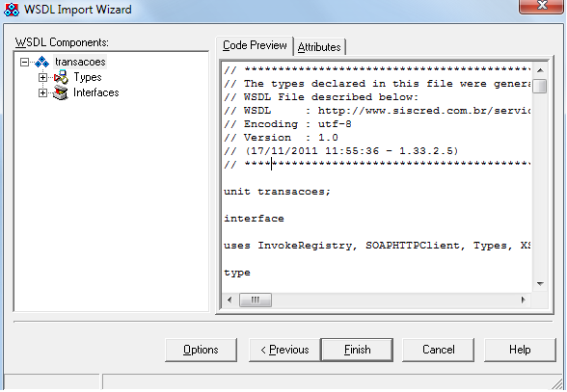Viewport: 567px width, 392px height.
Task: Click the code preview scroll up arrow
Action: pyautogui.click(x=540, y=70)
